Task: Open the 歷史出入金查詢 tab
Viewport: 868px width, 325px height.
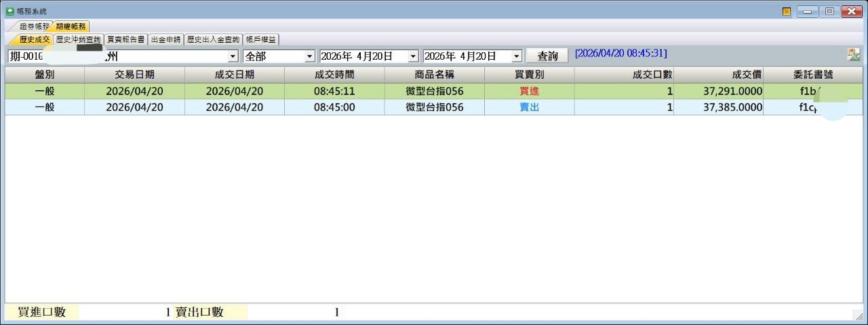Action: [x=213, y=39]
